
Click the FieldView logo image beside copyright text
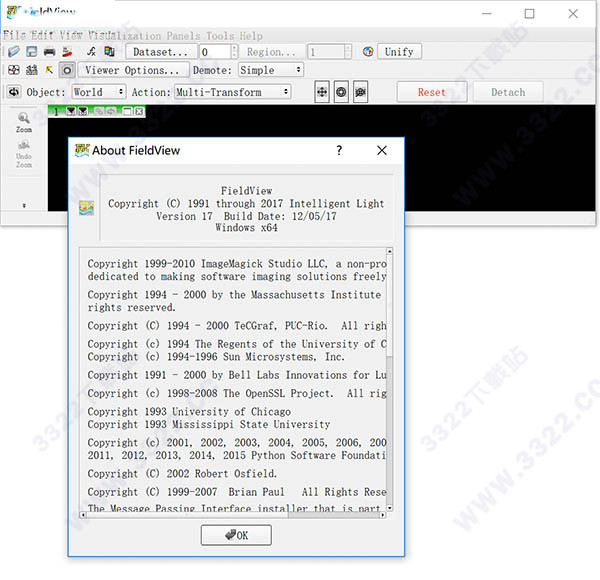86,208
